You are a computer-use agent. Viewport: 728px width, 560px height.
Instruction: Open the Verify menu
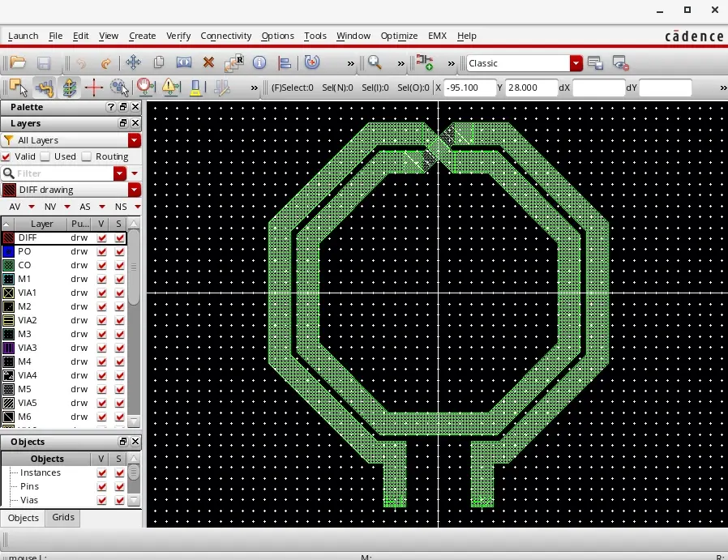(178, 36)
